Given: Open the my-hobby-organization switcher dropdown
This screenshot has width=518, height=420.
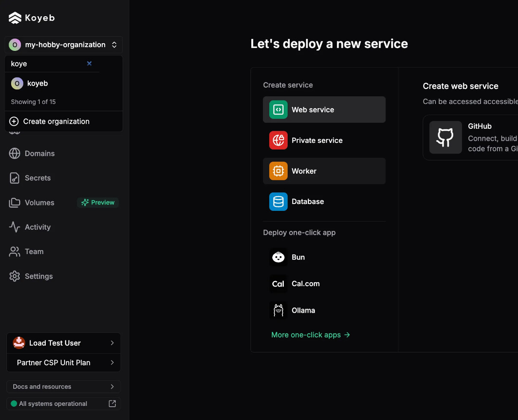Looking at the screenshot, I should coord(64,45).
